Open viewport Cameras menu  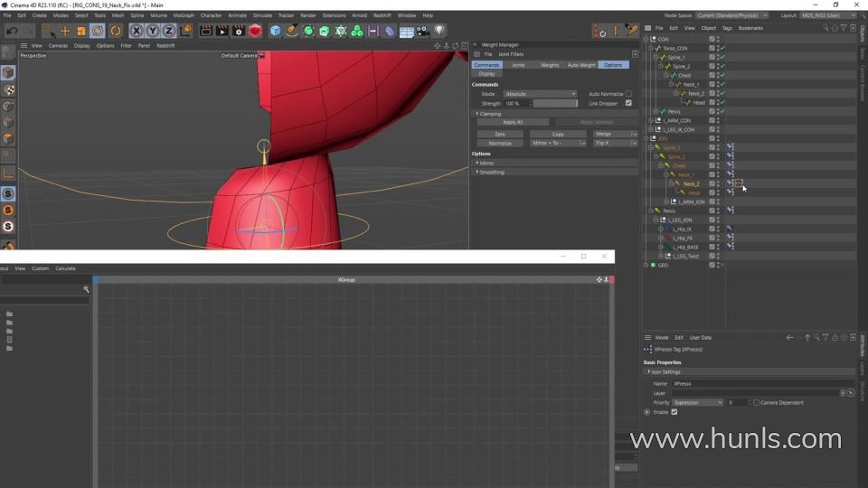coord(58,46)
